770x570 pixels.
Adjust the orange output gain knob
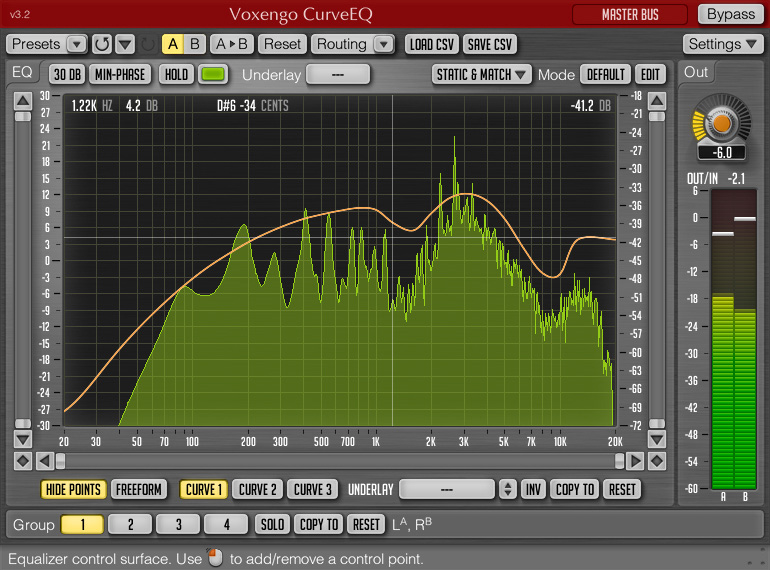[722, 122]
